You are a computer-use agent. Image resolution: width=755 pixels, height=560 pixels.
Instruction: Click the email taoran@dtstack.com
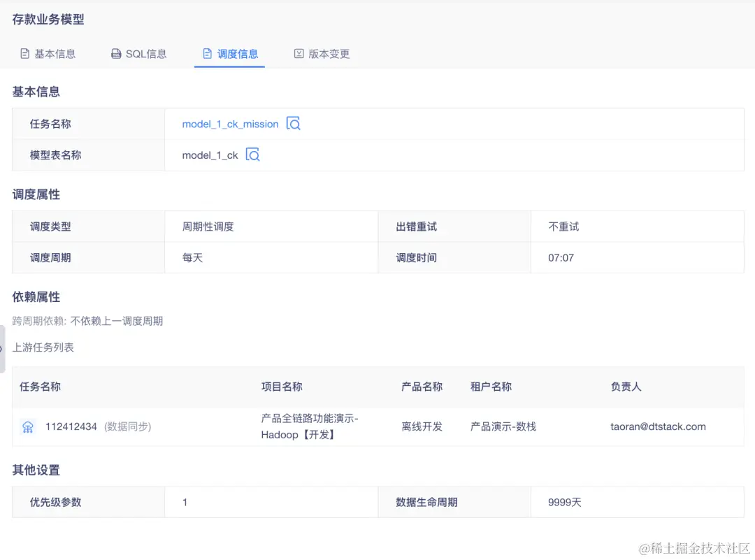(x=657, y=426)
